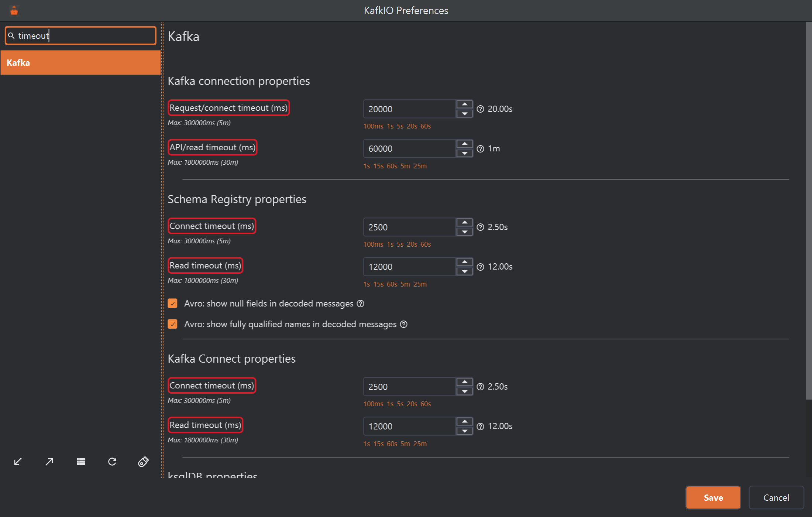Click Kafka Connect properties Read timeout field 12000

[410, 426]
